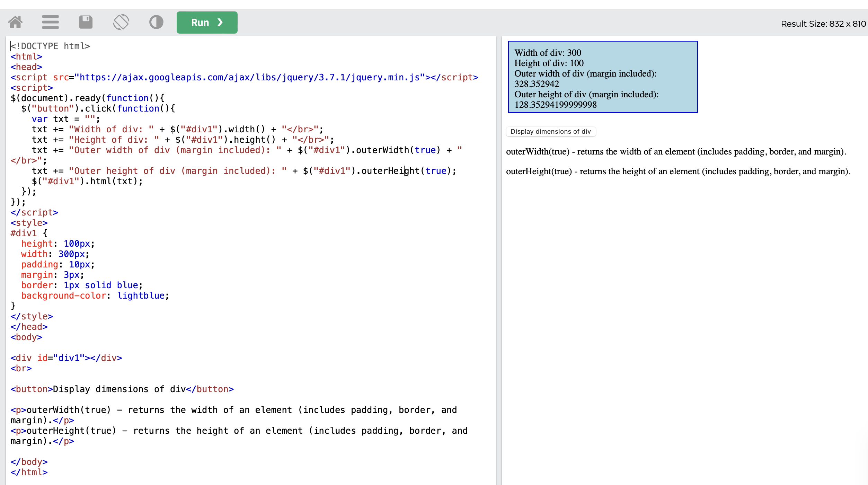This screenshot has height=485, width=868.
Task: Click the outerWidth(true) paragraph in result
Action: pos(676,152)
